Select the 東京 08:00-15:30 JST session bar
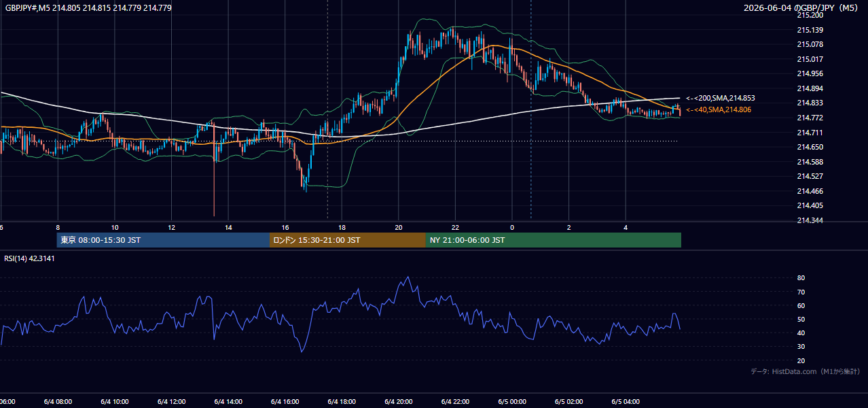 164,240
